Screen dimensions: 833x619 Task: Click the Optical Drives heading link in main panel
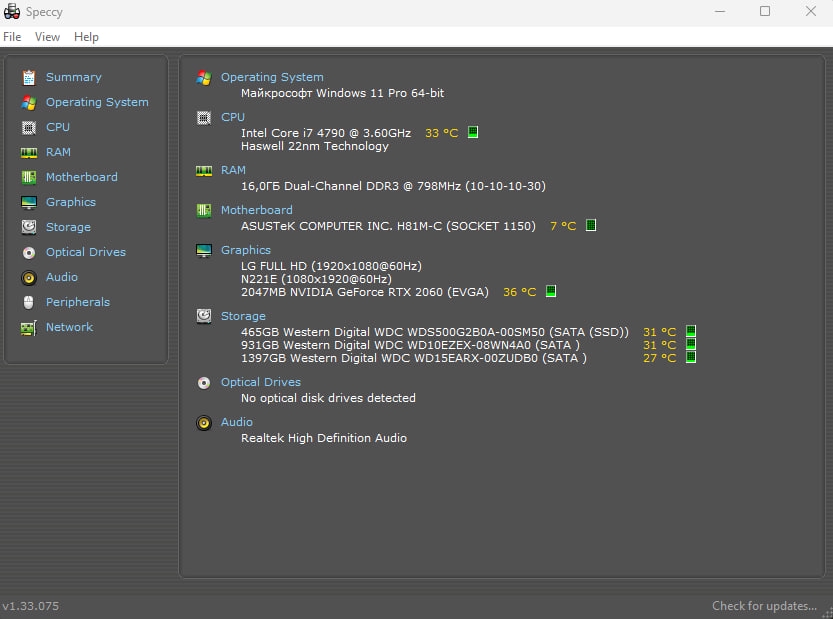261,382
